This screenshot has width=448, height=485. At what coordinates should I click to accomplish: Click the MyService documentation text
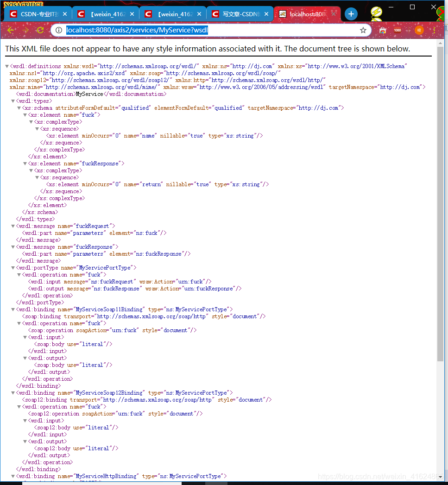89,94
